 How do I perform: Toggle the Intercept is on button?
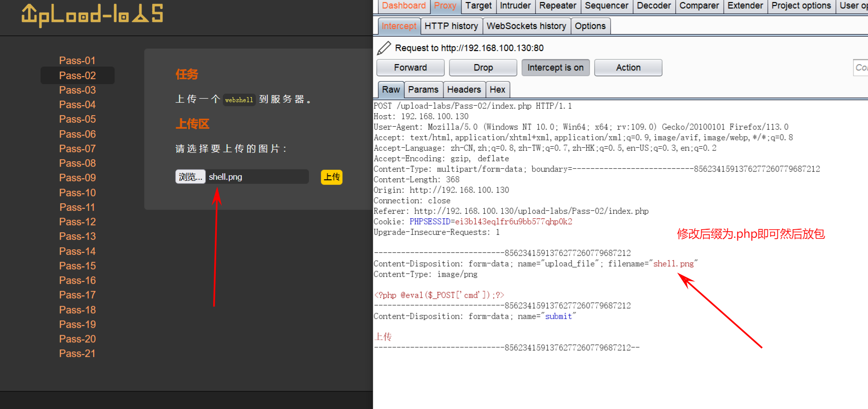[556, 68]
